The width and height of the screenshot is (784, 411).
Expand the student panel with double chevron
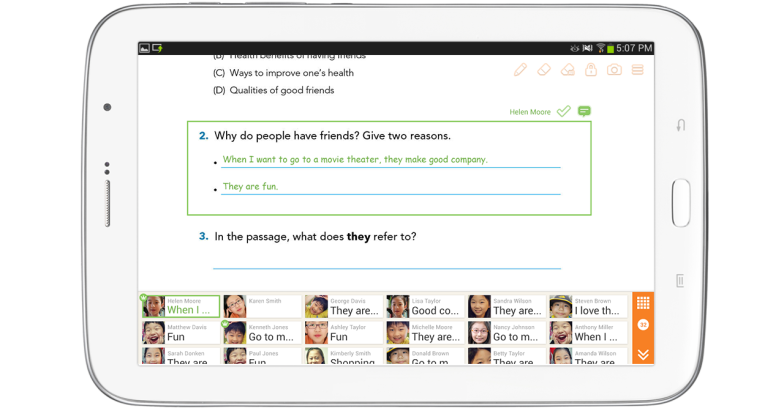click(x=643, y=354)
